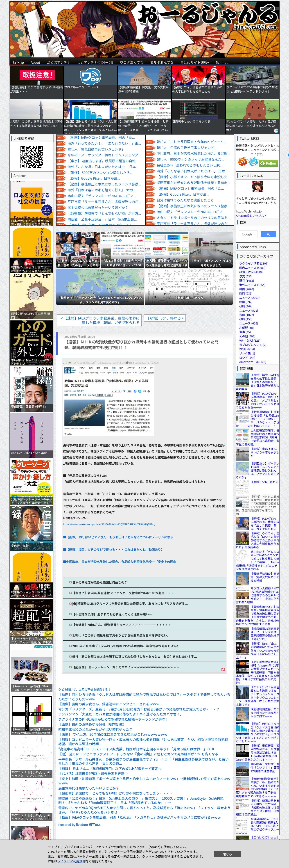The image size is (289, 868).
Task: Open the ワロタあんてな menu item
Action: [131, 62]
